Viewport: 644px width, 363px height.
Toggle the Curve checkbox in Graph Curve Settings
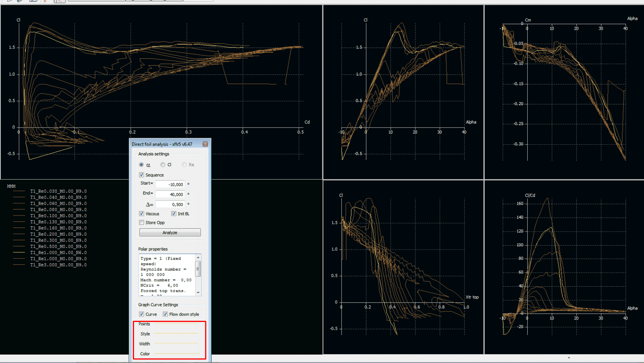point(142,314)
